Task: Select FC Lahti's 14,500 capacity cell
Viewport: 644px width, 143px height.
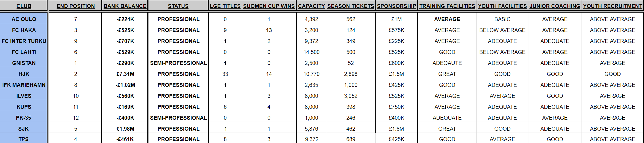Action: (x=311, y=52)
